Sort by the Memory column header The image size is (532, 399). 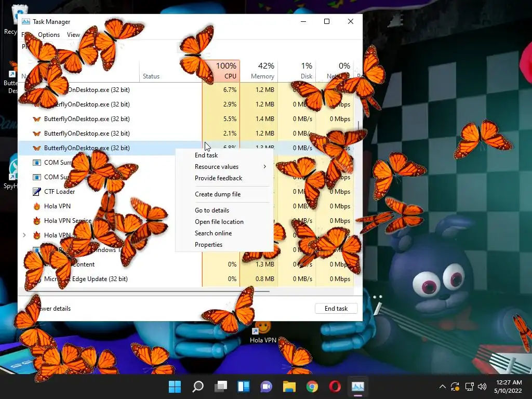click(x=259, y=71)
